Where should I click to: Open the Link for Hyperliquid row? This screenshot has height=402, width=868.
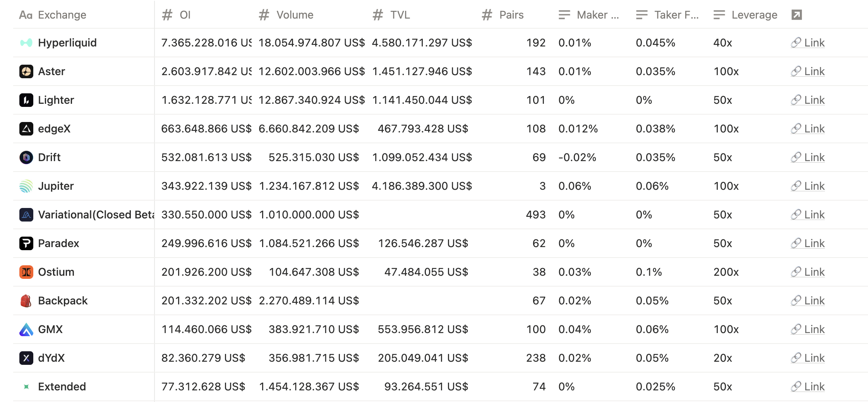click(808, 43)
